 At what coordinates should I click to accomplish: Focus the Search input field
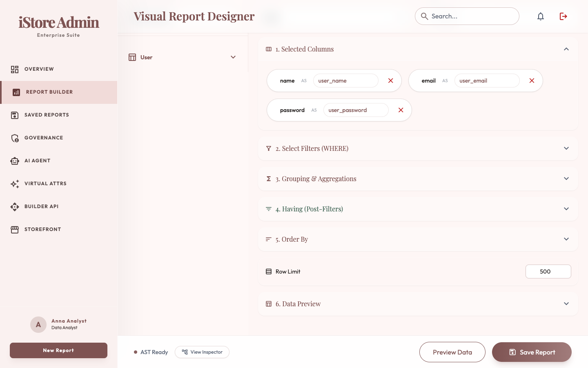pyautogui.click(x=467, y=16)
